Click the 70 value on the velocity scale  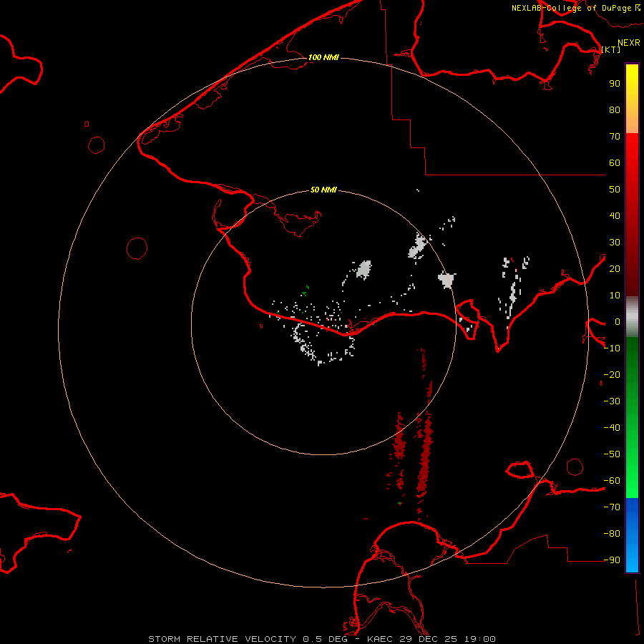(x=615, y=137)
